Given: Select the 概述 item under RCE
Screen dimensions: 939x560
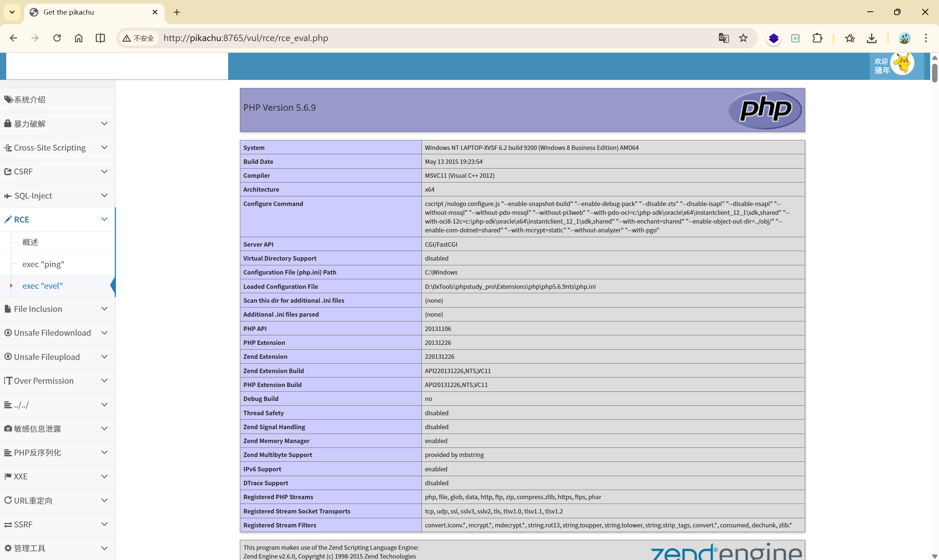Looking at the screenshot, I should click(30, 242).
